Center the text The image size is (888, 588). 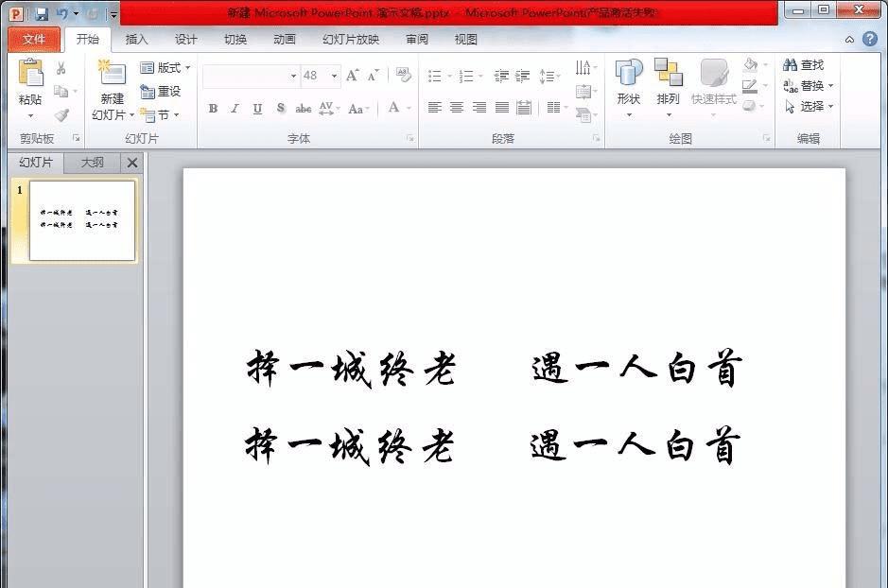click(457, 108)
